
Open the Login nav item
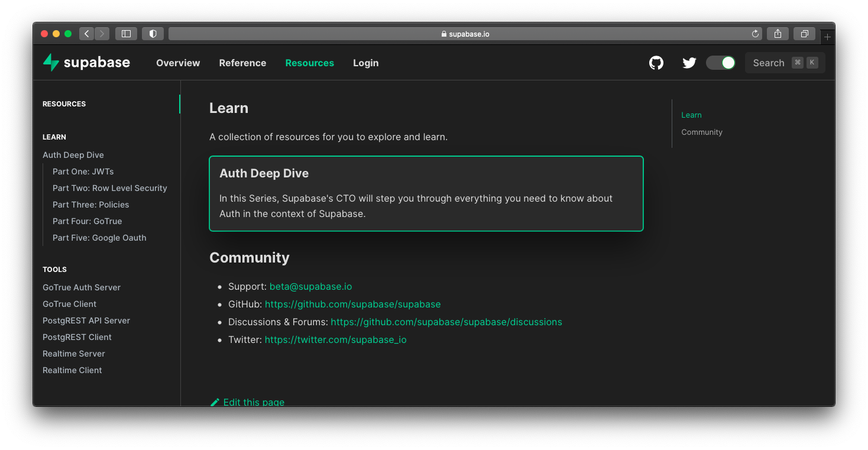[x=365, y=63]
